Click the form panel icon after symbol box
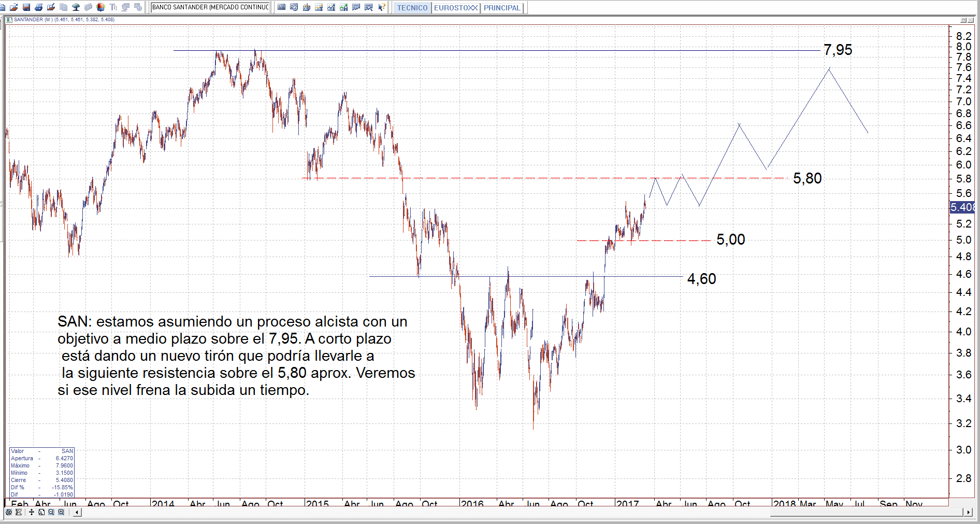Viewport: 980px width, 524px height. point(281,7)
